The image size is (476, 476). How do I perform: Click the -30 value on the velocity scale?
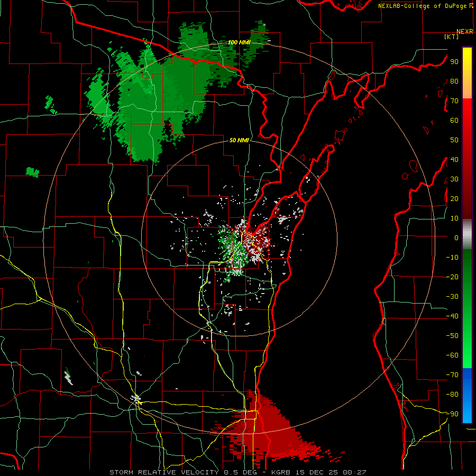pyautogui.click(x=452, y=297)
